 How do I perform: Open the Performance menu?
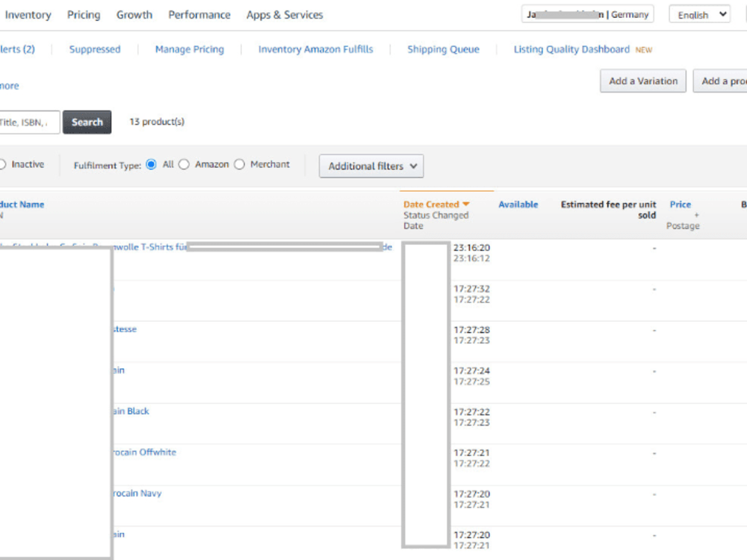pos(199,15)
